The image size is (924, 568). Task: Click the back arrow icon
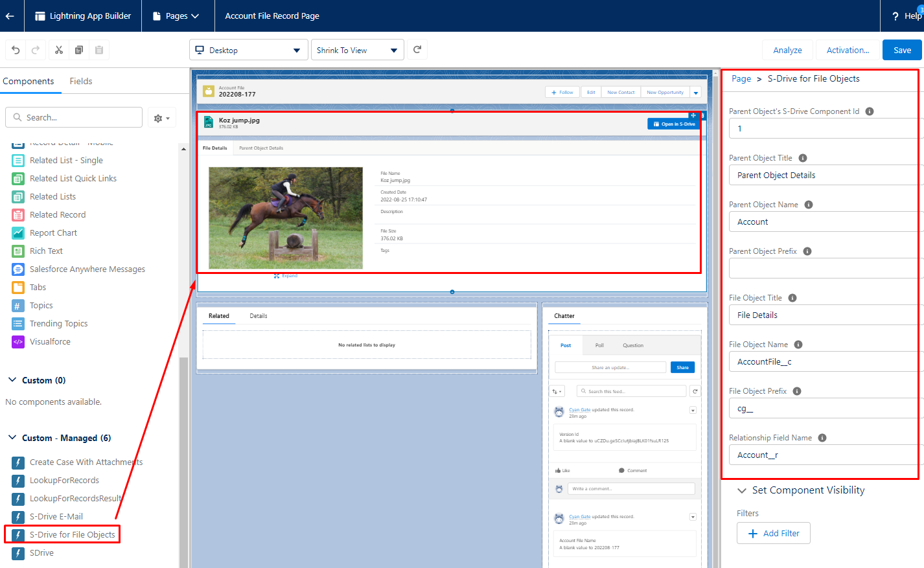pyautogui.click(x=10, y=16)
